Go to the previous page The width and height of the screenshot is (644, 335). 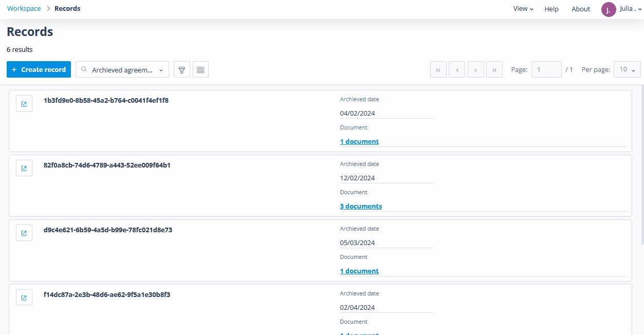point(457,70)
